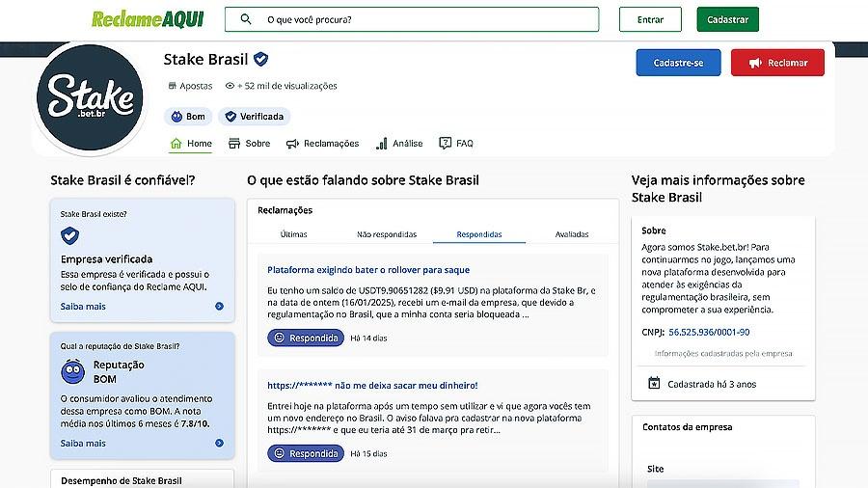Click the verified badge beside Stake Brasil
Viewport: 868px width, 488px height.
tap(260, 59)
